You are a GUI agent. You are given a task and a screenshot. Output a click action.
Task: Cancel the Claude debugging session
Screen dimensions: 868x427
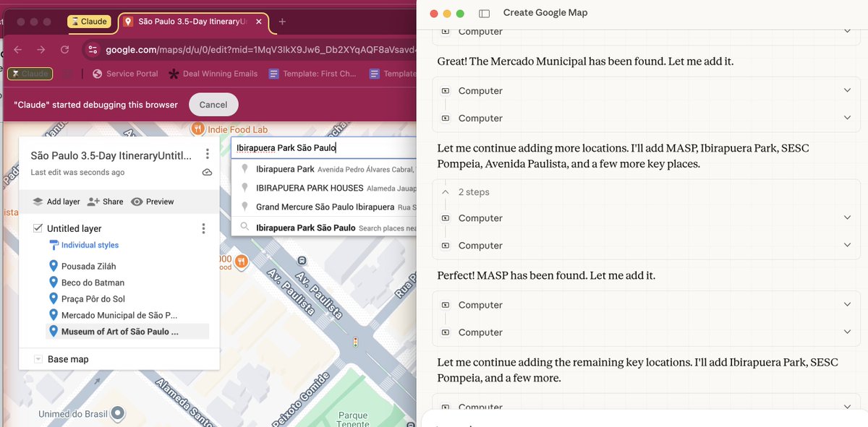[213, 105]
